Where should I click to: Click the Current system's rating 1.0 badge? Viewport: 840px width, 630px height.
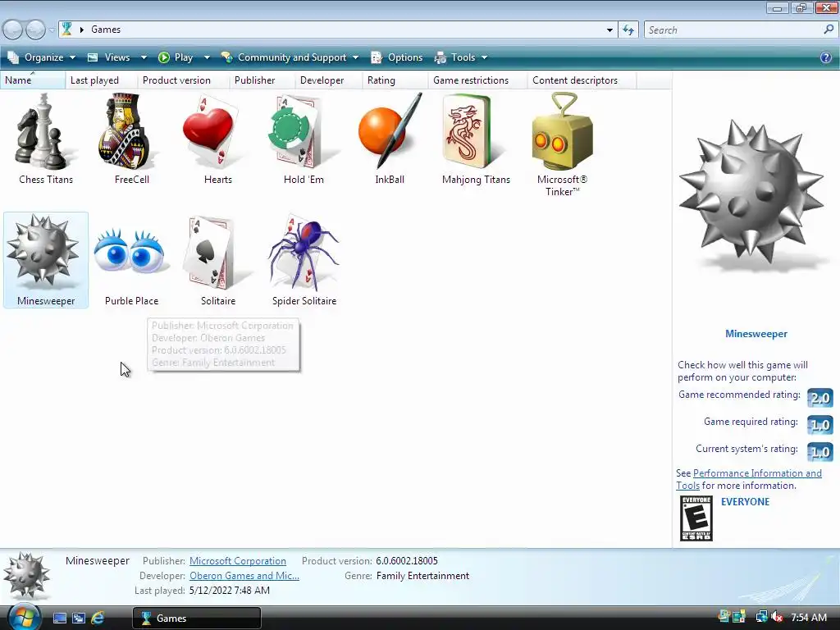pyautogui.click(x=819, y=452)
